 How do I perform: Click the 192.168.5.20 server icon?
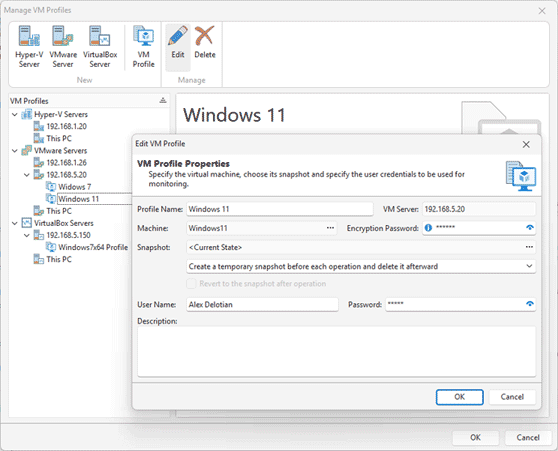click(x=39, y=175)
